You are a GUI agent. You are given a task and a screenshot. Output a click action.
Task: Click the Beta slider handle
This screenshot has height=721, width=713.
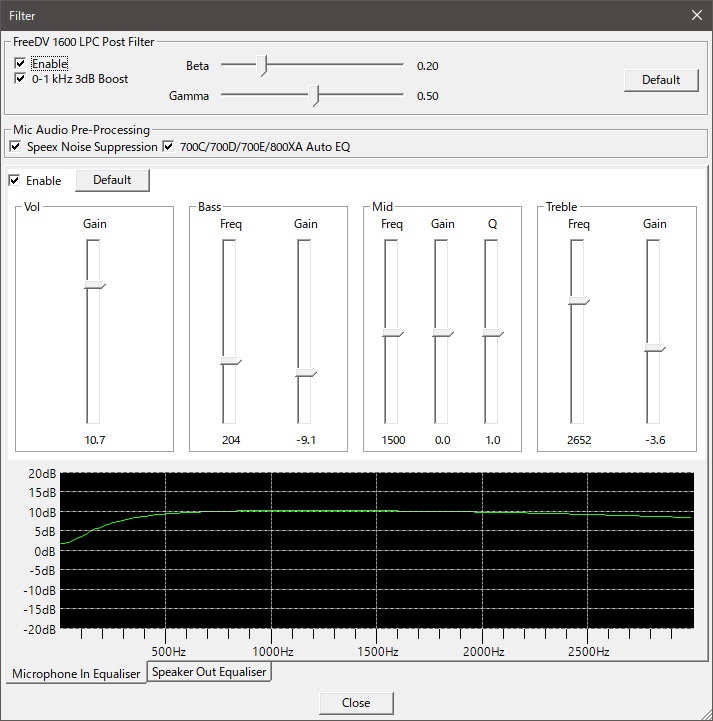263,66
